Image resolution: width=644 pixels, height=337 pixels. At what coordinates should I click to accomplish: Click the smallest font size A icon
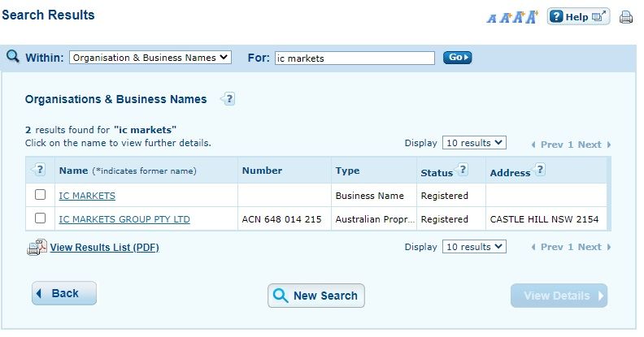(x=491, y=19)
